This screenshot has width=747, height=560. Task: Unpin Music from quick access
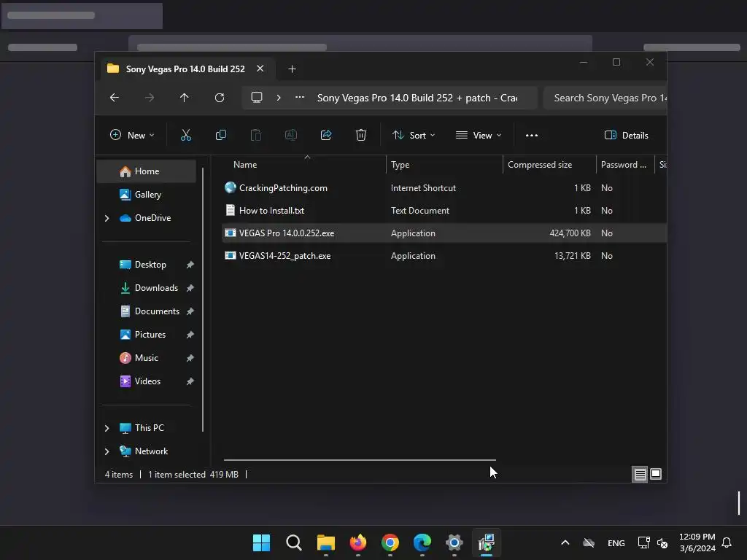pyautogui.click(x=190, y=358)
